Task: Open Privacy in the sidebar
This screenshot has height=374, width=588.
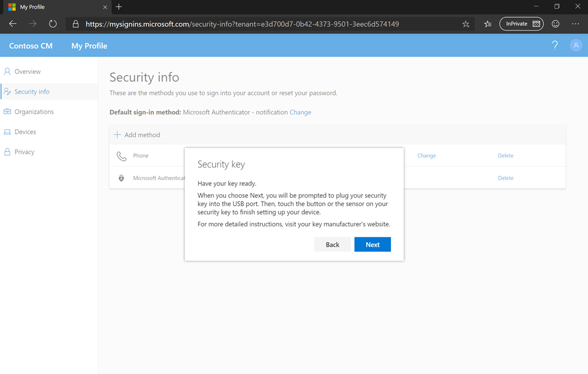Action: (x=24, y=152)
